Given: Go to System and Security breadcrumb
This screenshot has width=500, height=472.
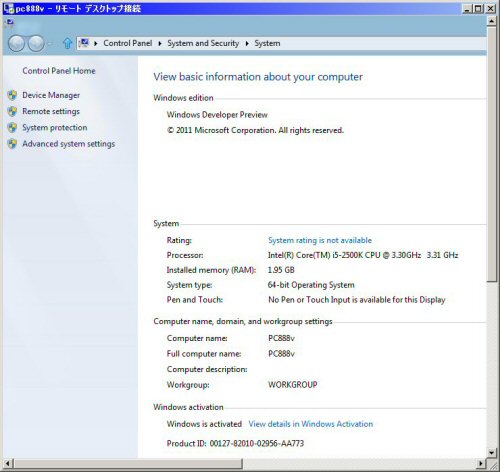Looking at the screenshot, I should pos(203,43).
